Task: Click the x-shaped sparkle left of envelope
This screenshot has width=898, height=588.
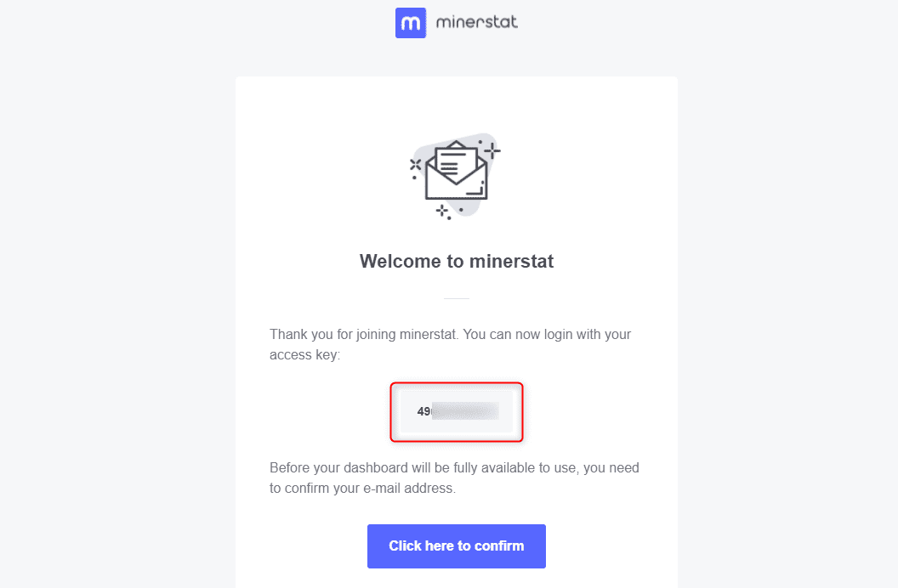Action: 415,165
